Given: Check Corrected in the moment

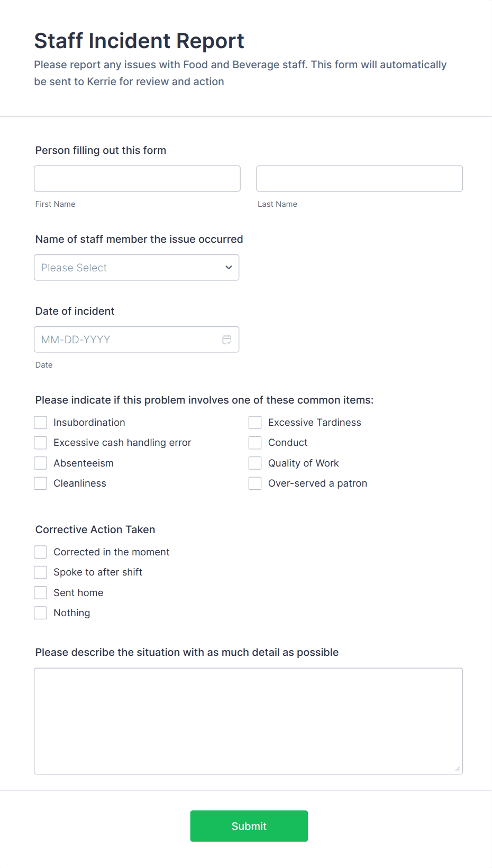Looking at the screenshot, I should pos(40,552).
